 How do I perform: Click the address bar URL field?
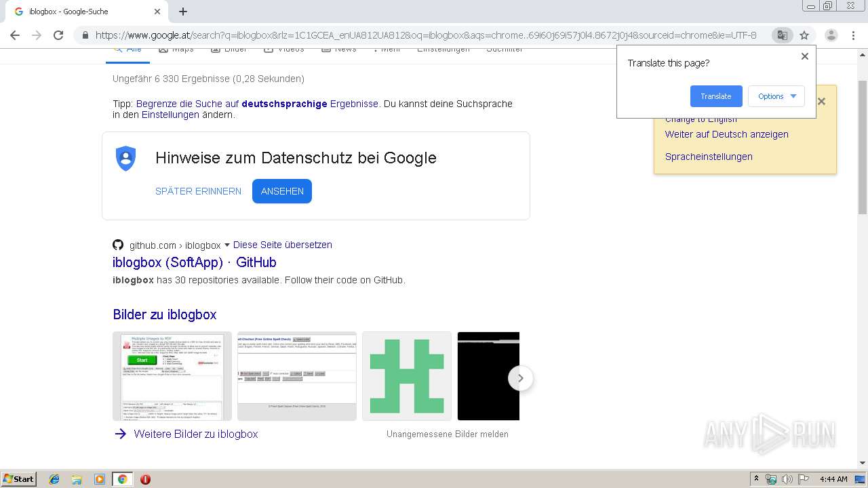click(426, 35)
